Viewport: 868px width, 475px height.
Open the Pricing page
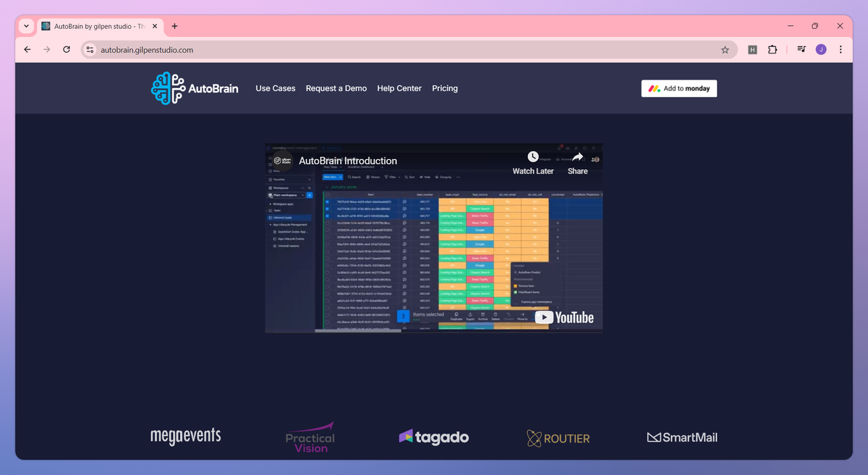click(x=445, y=88)
